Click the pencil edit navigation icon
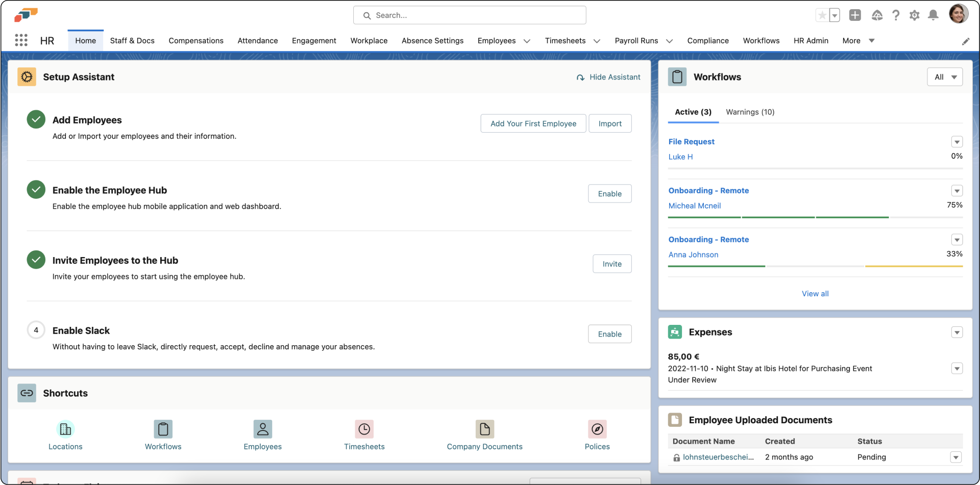This screenshot has height=485, width=980. pyautogui.click(x=966, y=41)
